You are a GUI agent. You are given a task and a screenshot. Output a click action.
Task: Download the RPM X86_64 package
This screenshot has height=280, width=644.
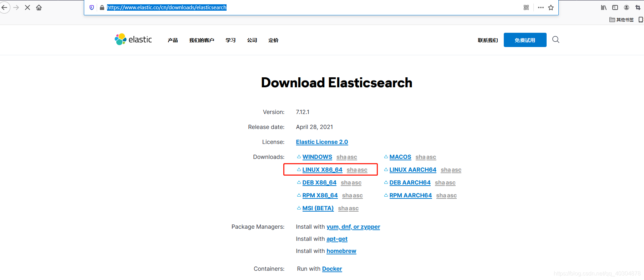click(x=320, y=195)
